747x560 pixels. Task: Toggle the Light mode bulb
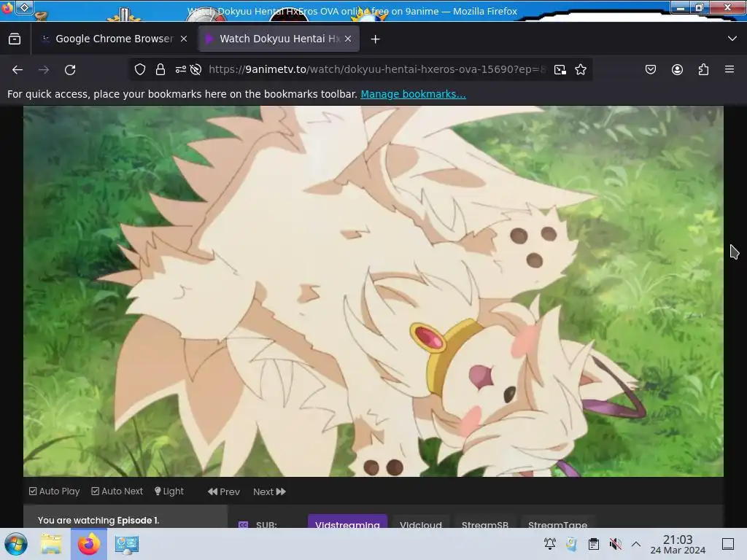(x=169, y=491)
